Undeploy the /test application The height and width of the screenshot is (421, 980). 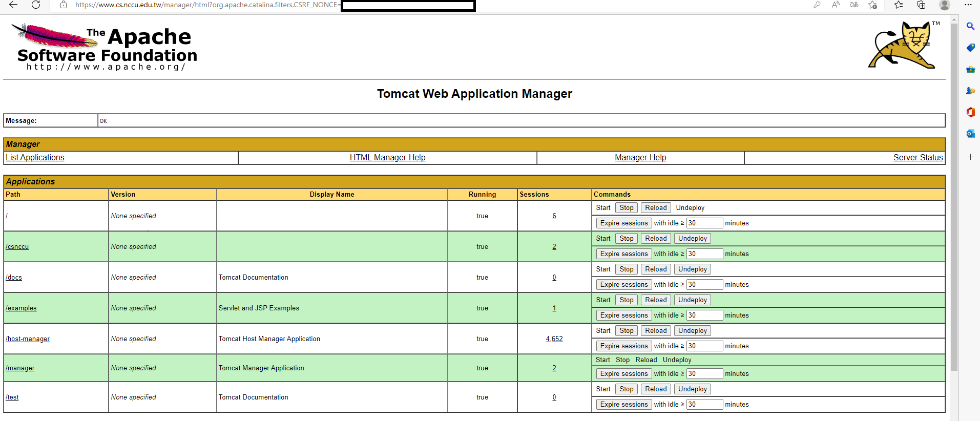(693, 389)
